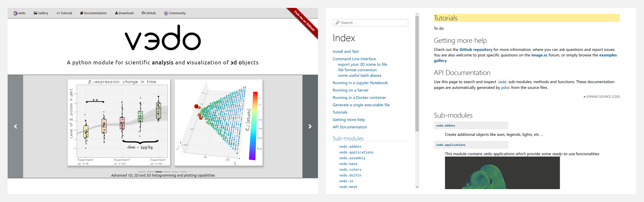Click the Download arrow icon
644x202 pixels.
coord(116,13)
